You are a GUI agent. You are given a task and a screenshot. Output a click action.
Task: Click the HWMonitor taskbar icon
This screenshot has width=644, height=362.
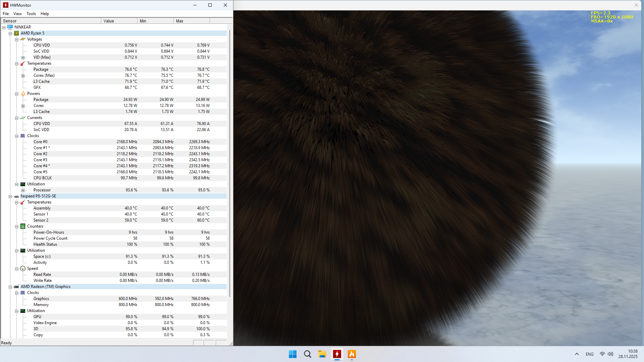click(337, 354)
